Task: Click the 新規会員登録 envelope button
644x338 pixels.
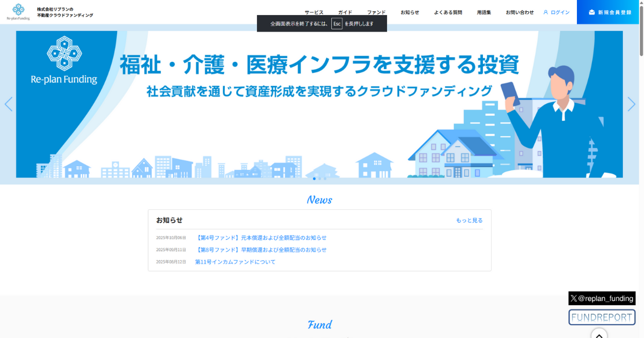Action: pyautogui.click(x=610, y=12)
